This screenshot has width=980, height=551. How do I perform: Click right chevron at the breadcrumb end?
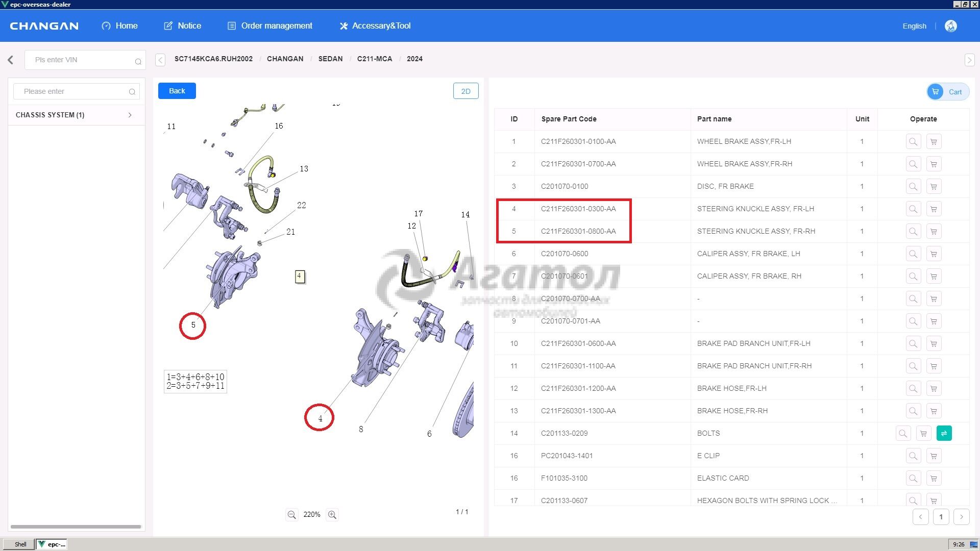click(x=969, y=60)
